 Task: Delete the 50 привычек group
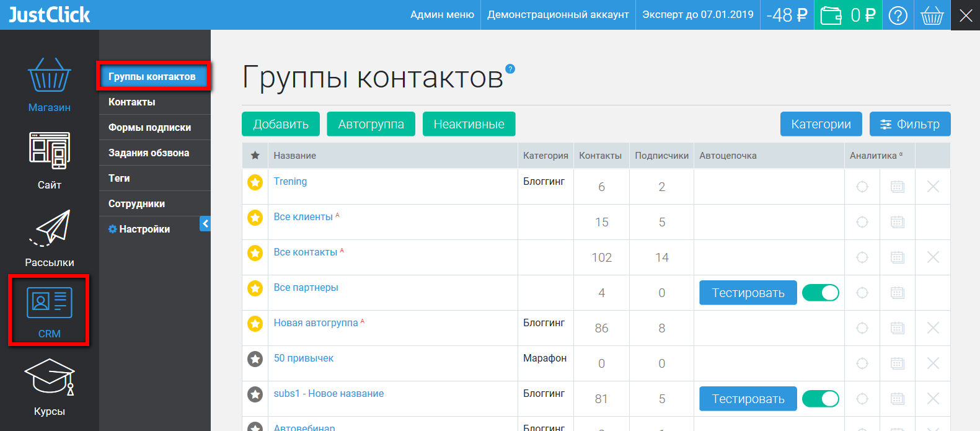pyautogui.click(x=933, y=363)
